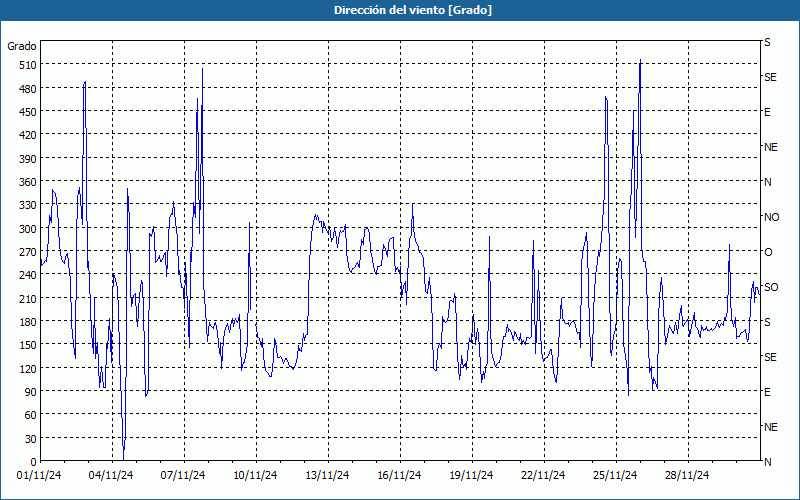
Task: Select the "SE" compass label level with 480
Action: pos(770,77)
